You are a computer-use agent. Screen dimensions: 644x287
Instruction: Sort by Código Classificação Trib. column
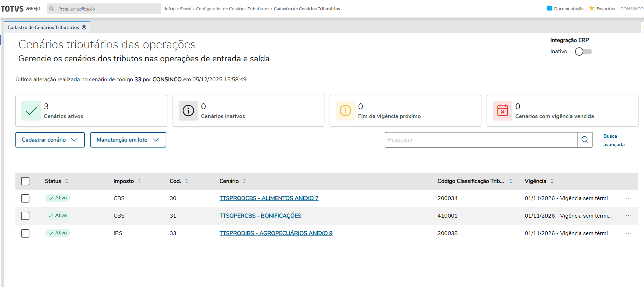[511, 181]
